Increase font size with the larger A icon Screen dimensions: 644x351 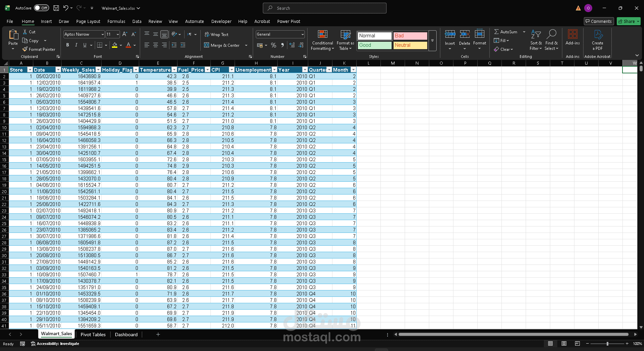(x=125, y=34)
